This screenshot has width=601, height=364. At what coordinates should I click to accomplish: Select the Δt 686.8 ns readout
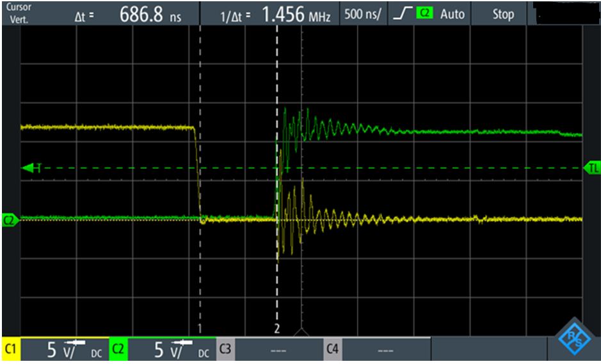coord(128,15)
